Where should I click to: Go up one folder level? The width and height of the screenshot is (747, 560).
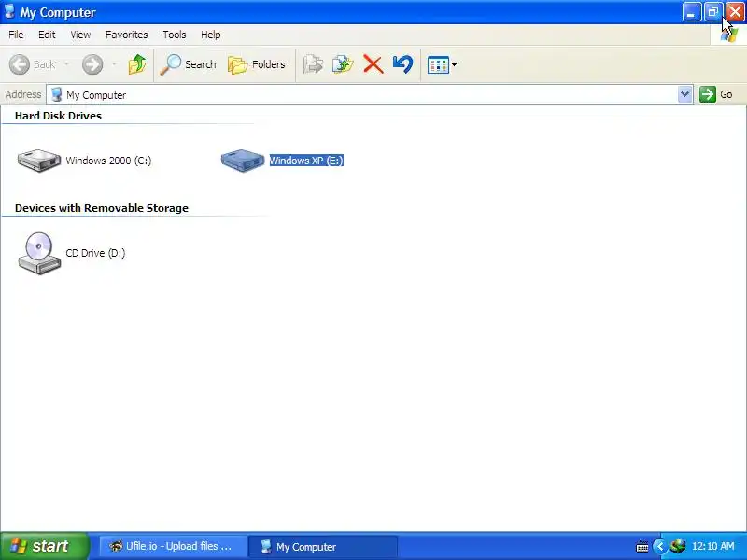coord(137,64)
